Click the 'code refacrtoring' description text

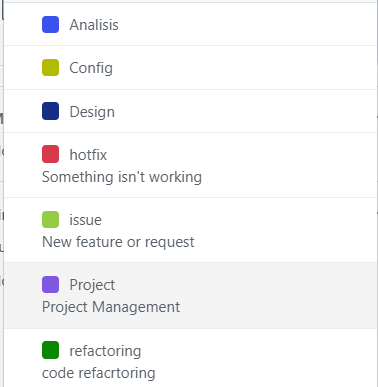98,373
